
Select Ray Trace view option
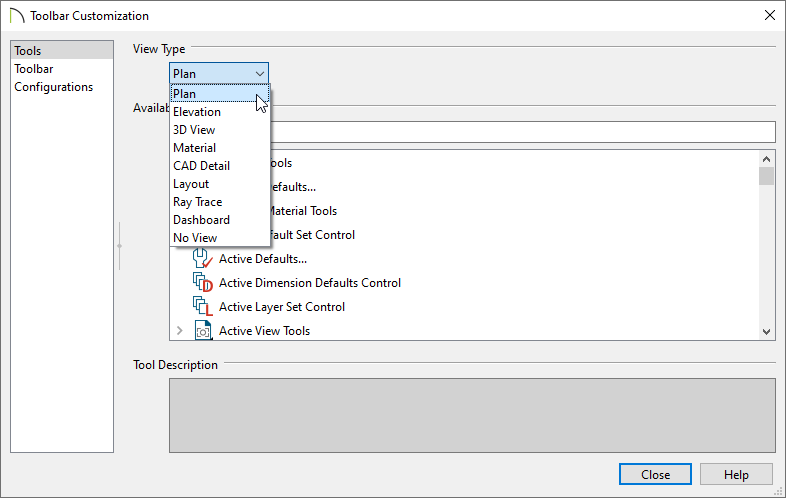coord(197,202)
